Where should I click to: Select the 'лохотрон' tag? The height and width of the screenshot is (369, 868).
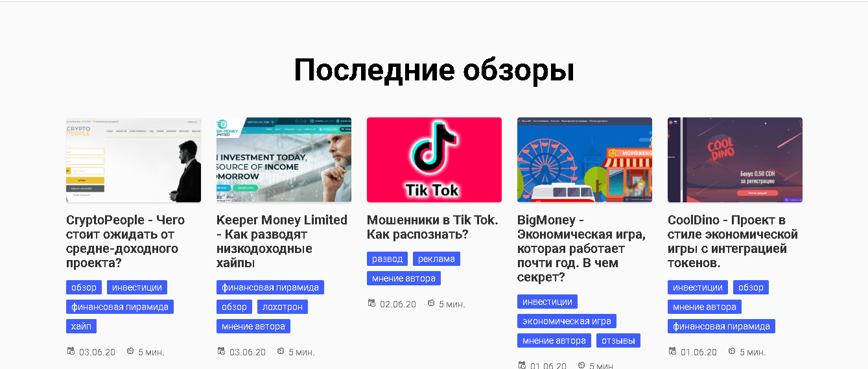(x=282, y=307)
